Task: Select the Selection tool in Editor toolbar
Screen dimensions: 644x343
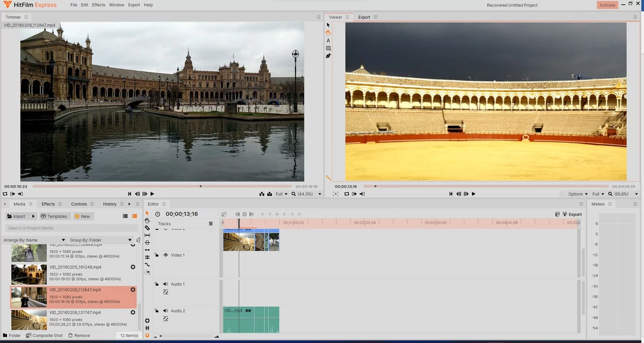Action: (147, 213)
